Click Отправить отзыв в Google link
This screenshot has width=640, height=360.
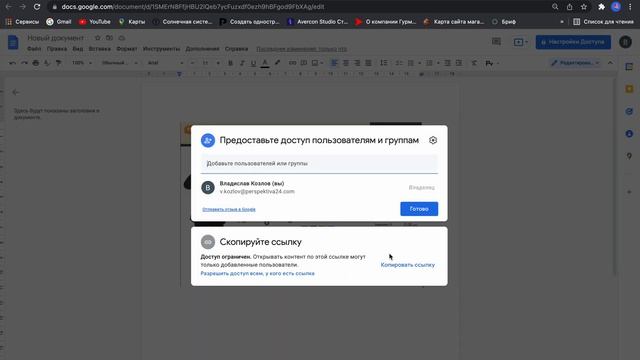pos(229,209)
